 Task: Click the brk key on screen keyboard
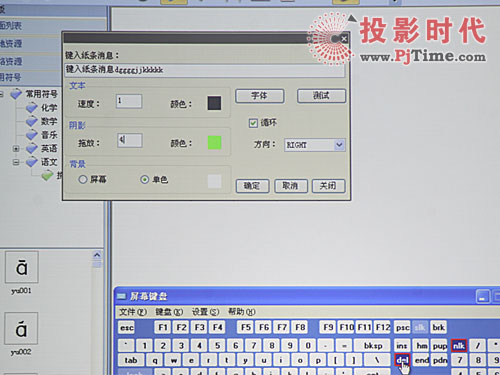coord(438,328)
